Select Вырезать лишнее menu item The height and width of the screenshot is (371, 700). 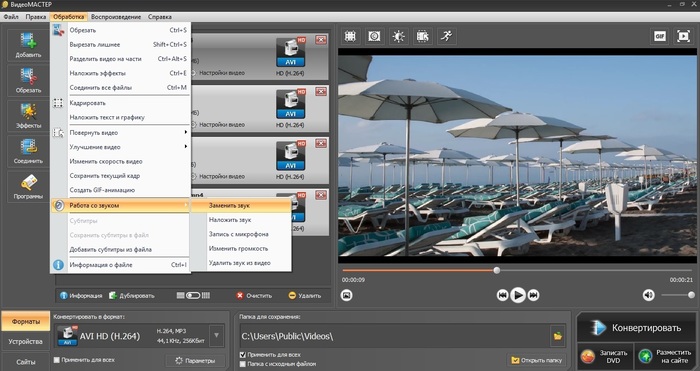coord(121,45)
